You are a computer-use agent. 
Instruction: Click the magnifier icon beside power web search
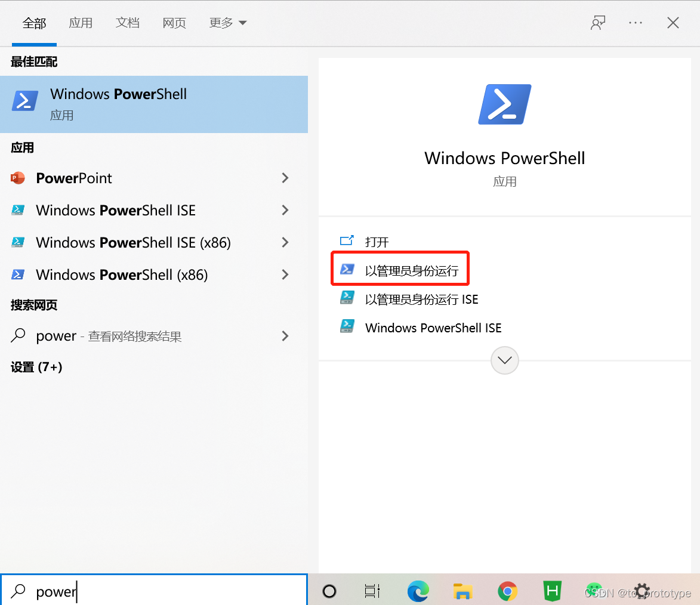[x=18, y=335]
